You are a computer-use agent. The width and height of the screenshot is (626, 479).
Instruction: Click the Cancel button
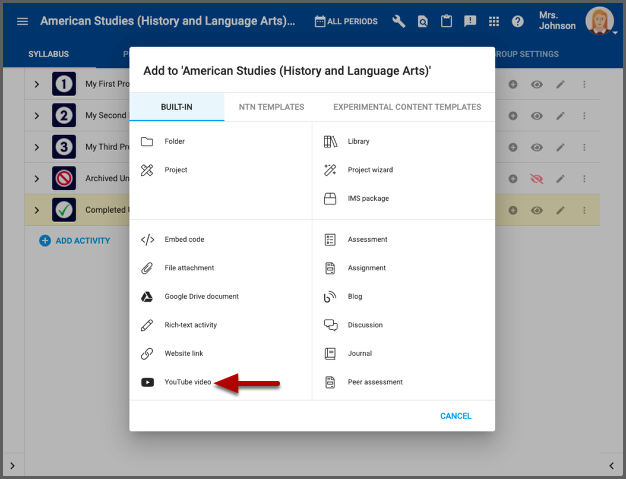coord(455,416)
